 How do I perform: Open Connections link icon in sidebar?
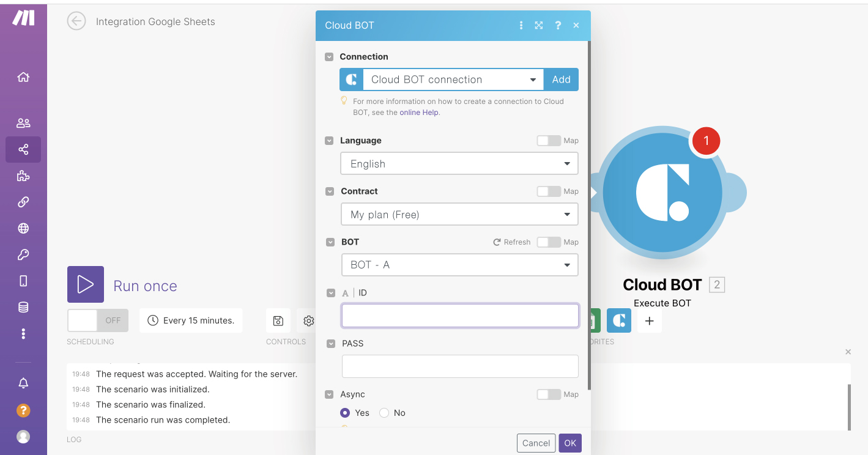pos(23,202)
